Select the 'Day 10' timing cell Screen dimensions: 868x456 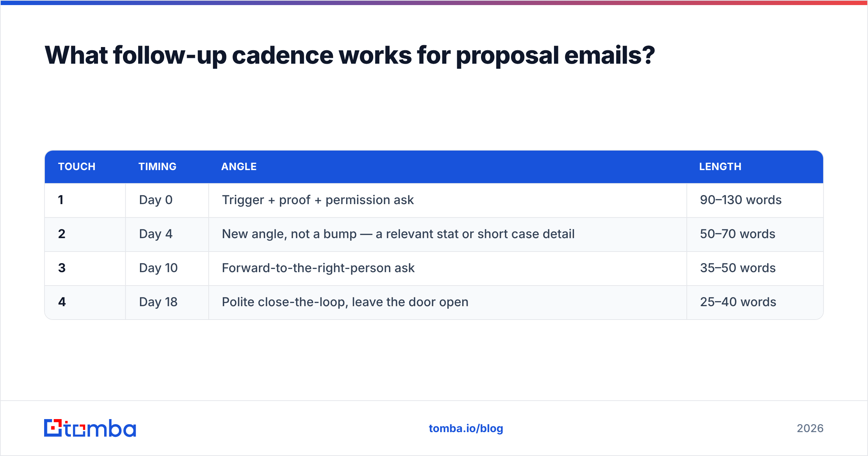[167, 268]
